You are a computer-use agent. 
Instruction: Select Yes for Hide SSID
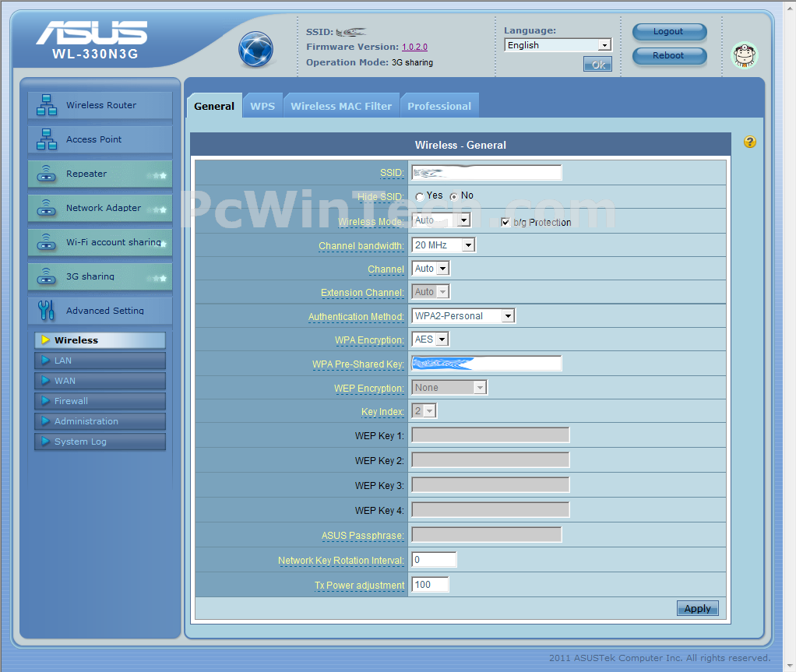(x=420, y=197)
